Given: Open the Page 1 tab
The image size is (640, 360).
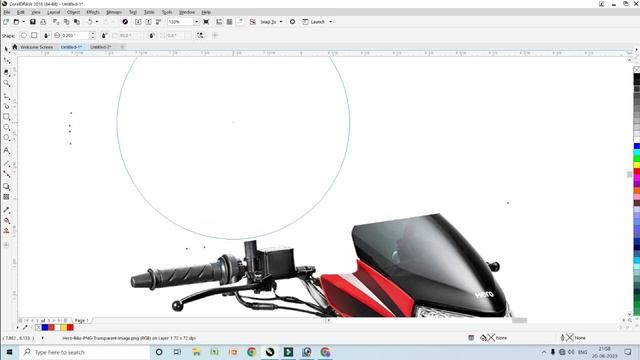Looking at the screenshot, I should pos(81,320).
